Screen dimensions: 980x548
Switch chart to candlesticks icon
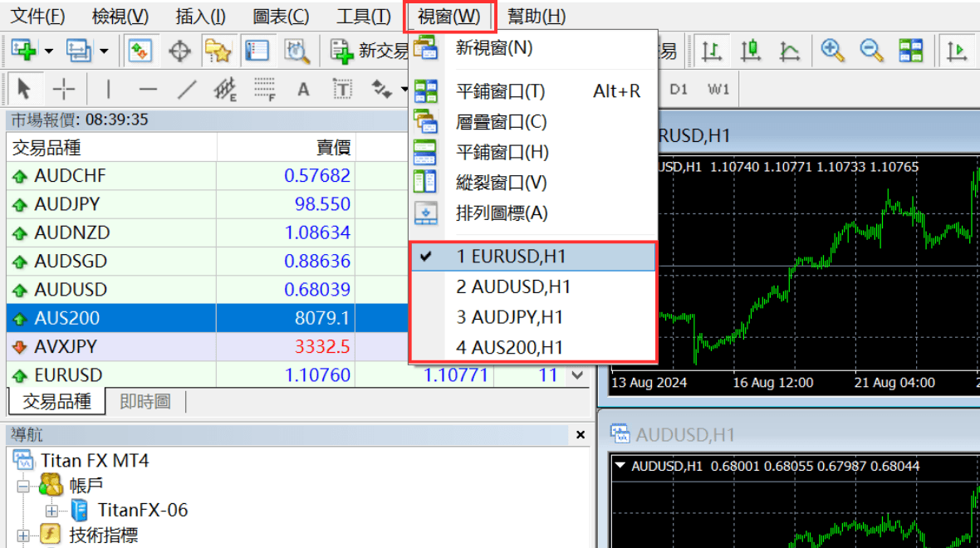click(x=751, y=51)
